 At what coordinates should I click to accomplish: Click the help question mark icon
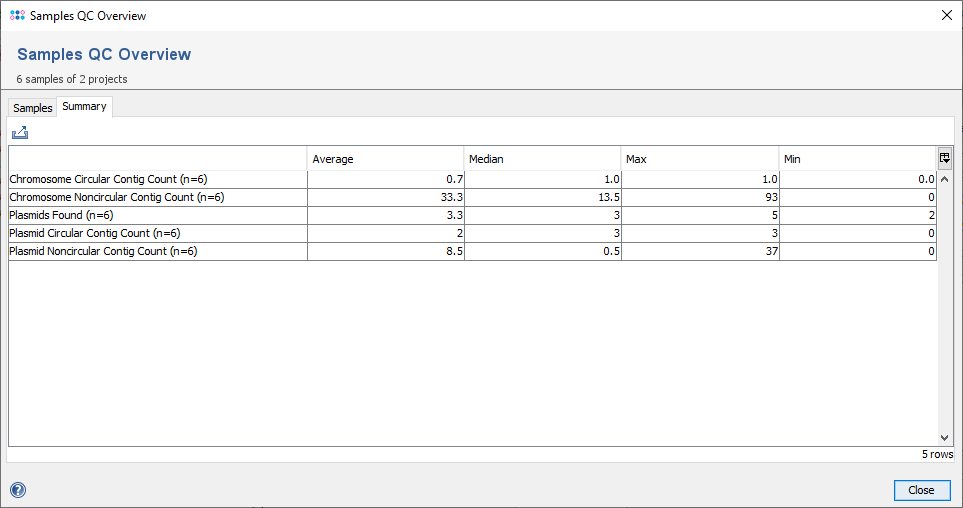tap(18, 490)
